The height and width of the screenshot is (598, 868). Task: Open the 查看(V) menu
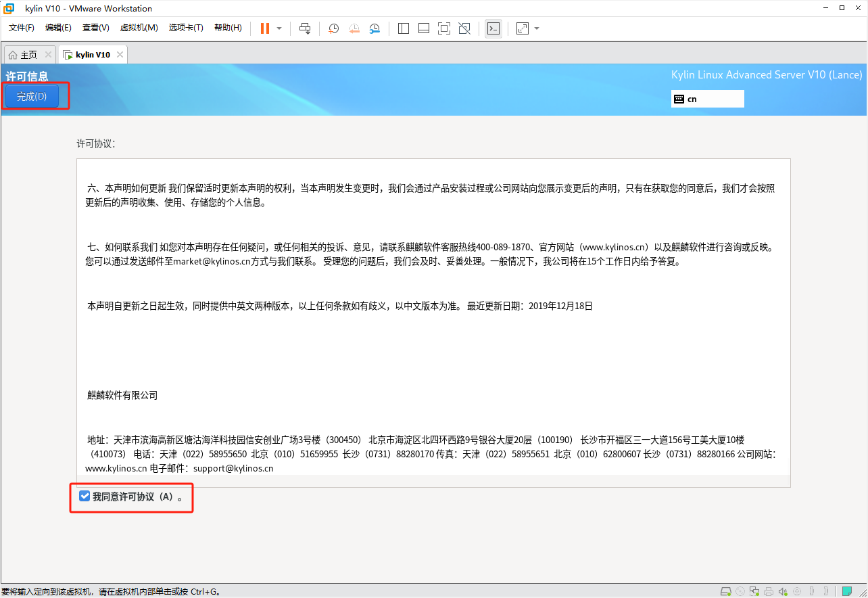pos(95,28)
